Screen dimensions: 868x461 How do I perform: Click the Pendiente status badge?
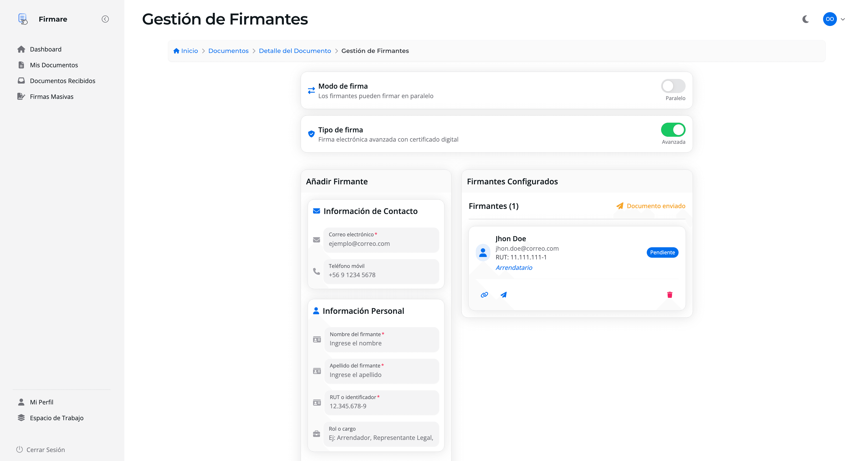point(662,252)
